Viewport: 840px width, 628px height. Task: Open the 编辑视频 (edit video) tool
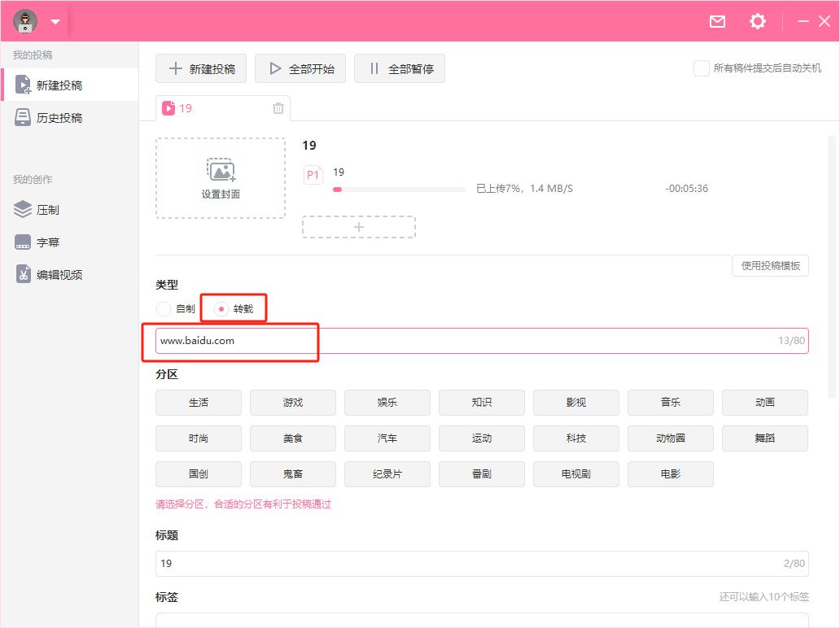tap(24, 274)
